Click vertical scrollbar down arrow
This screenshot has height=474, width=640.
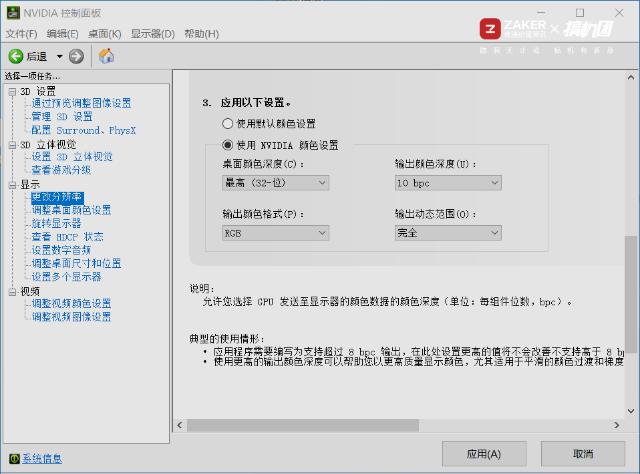(631, 411)
